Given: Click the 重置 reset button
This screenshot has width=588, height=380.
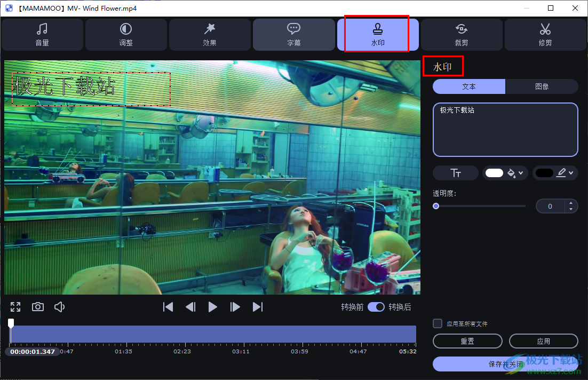Looking at the screenshot, I should (467, 341).
